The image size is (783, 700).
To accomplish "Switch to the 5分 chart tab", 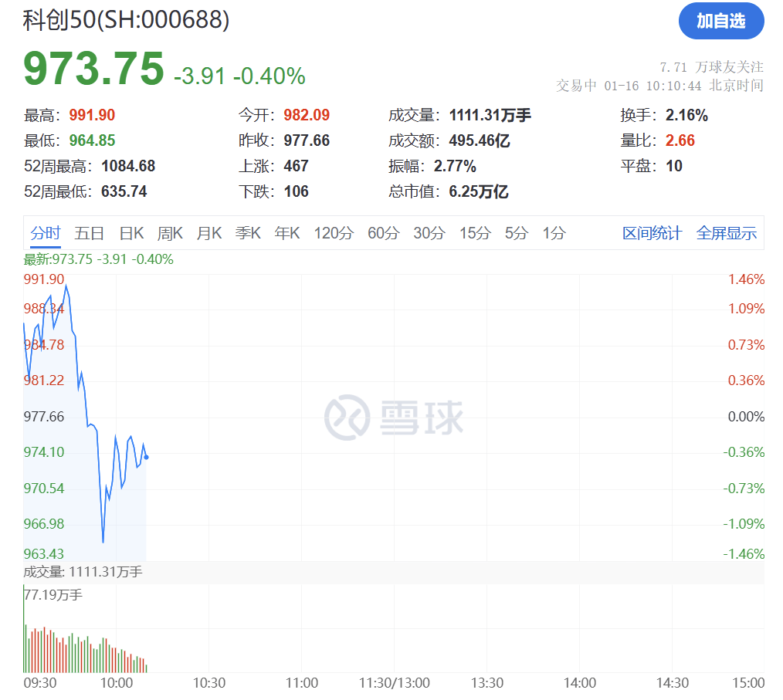I will click(515, 232).
